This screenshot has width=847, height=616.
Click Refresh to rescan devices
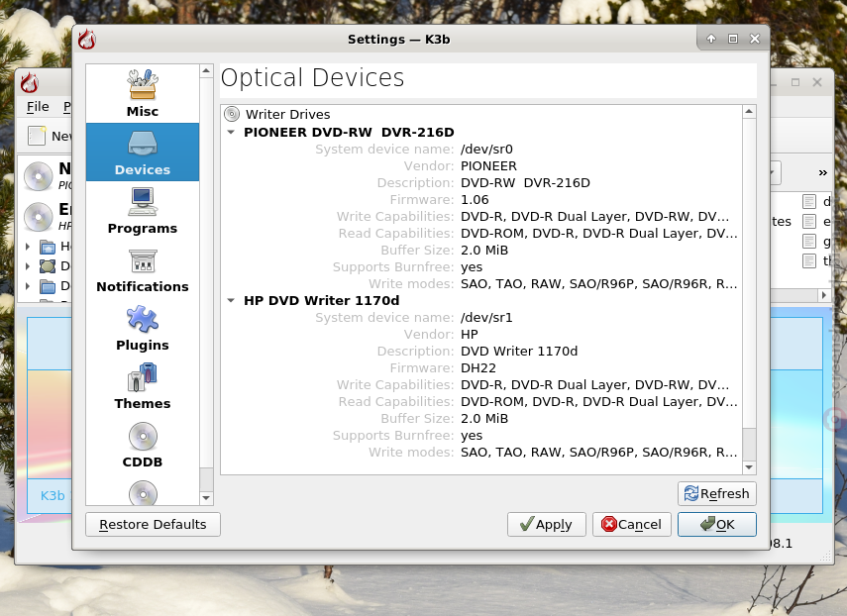tap(717, 493)
